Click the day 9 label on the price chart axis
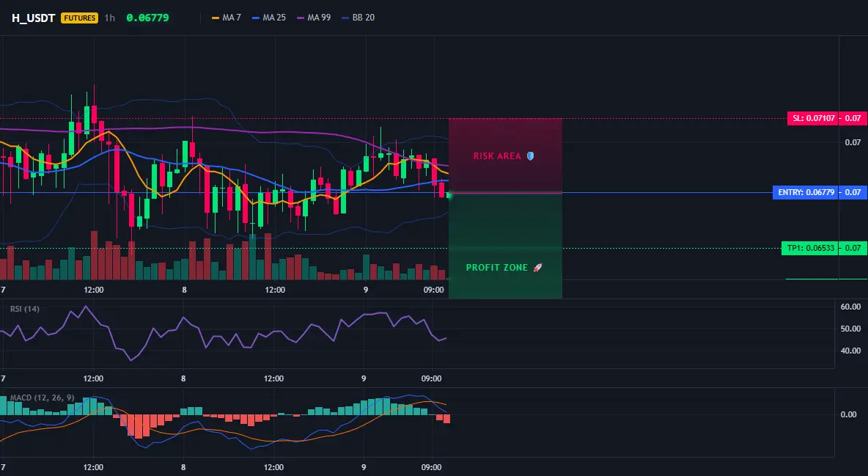868x476 pixels. [365, 290]
